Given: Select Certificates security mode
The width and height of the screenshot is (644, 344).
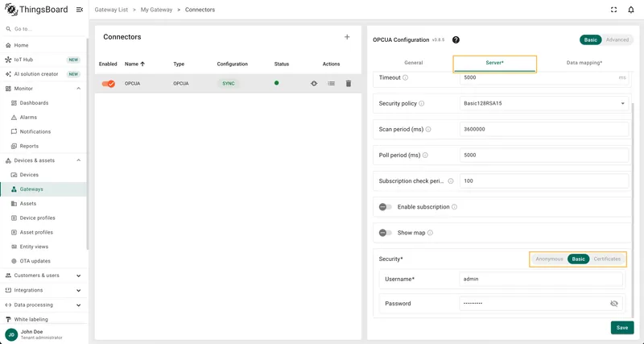Looking at the screenshot, I should [x=607, y=259].
